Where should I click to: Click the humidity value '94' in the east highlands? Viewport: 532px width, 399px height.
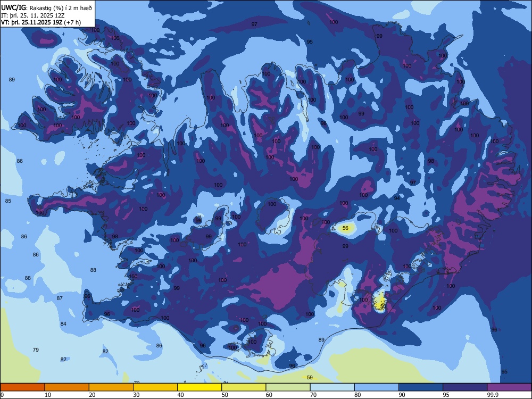click(397, 198)
